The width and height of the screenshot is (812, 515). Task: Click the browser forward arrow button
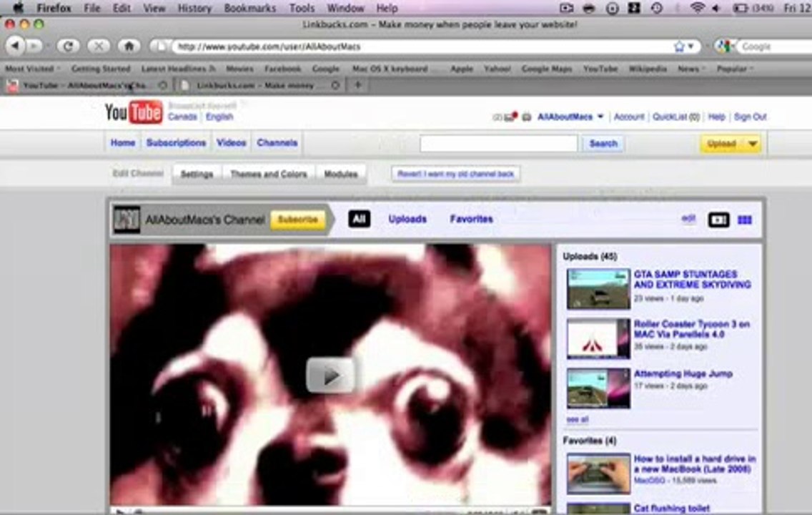pyautogui.click(x=34, y=46)
